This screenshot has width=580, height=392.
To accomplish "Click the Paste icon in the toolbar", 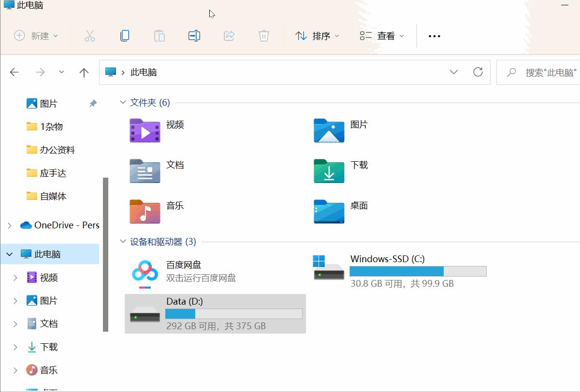I will click(x=159, y=36).
